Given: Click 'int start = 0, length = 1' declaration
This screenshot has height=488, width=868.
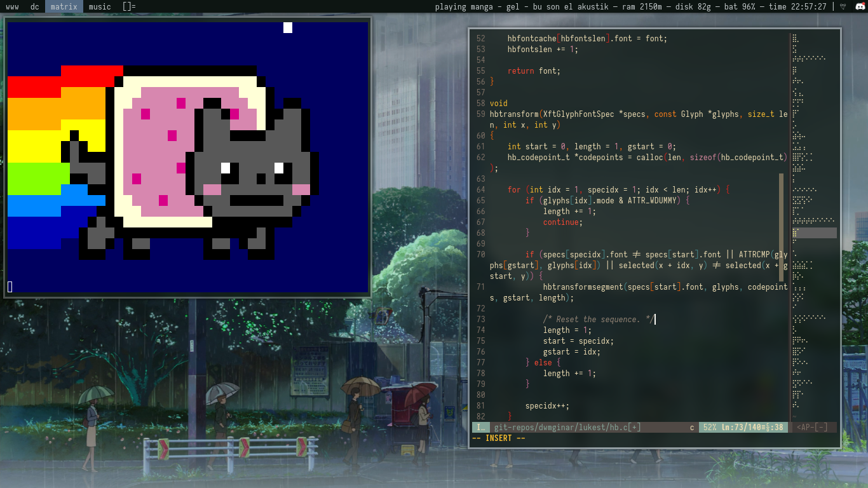Looking at the screenshot, I should [592, 146].
